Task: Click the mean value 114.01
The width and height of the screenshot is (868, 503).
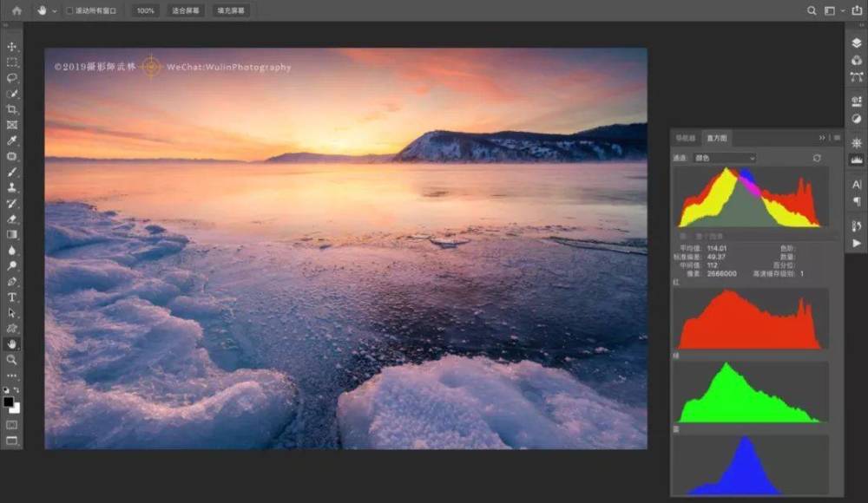Action: (717, 248)
